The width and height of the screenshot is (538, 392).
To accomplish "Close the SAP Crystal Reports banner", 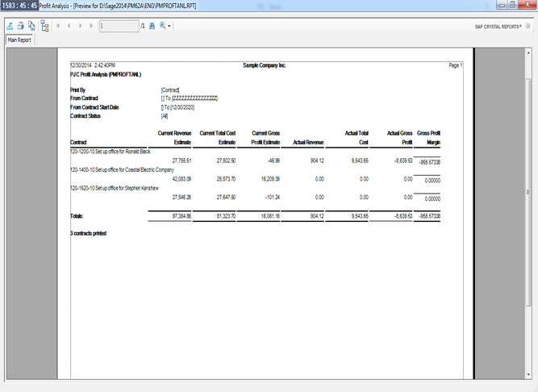I will click(x=529, y=26).
